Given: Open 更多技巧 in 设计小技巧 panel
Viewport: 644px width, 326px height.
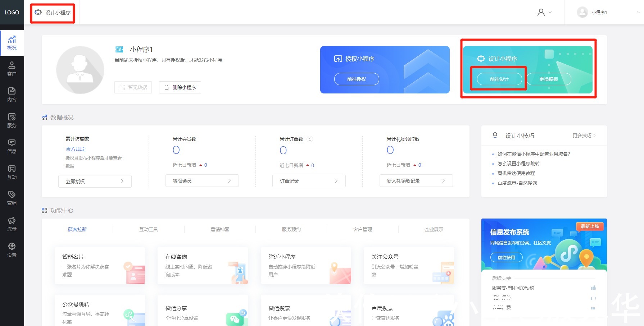Looking at the screenshot, I should tap(583, 136).
